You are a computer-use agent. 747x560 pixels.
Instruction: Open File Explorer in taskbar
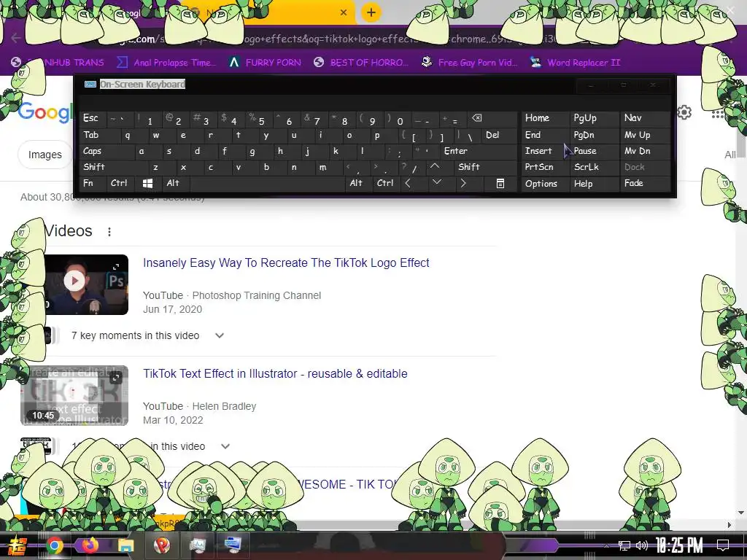[x=125, y=545]
